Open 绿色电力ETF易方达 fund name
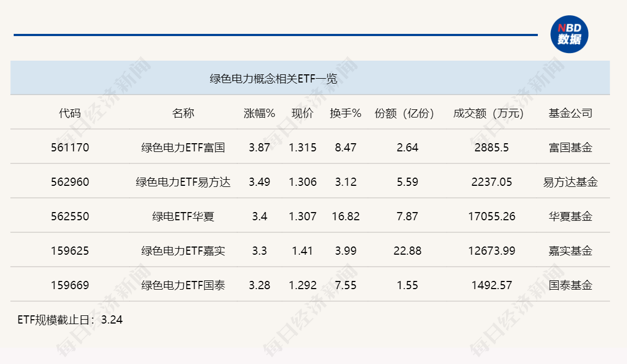Image resolution: width=627 pixels, height=364 pixels. tap(183, 182)
